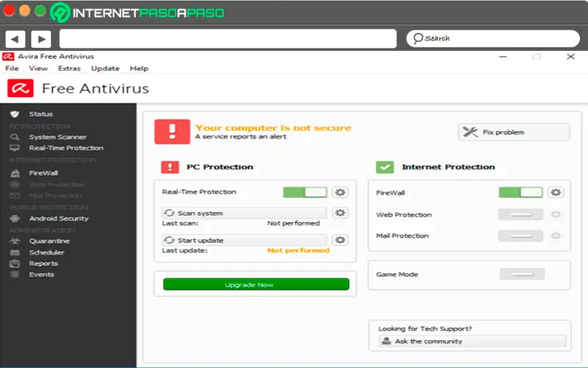Screen dimensions: 588x368
Task: Open System Scanner in sidebar
Action: tap(57, 137)
